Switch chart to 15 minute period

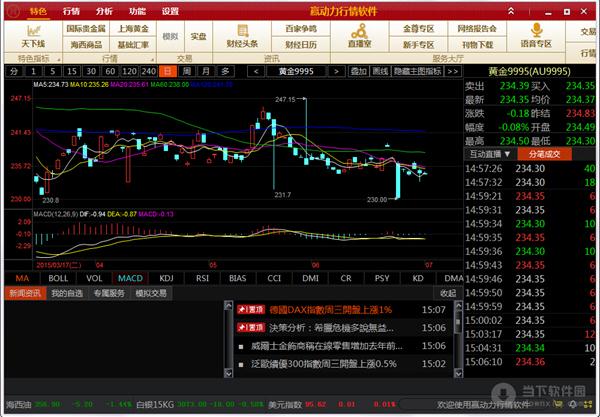click(72, 71)
